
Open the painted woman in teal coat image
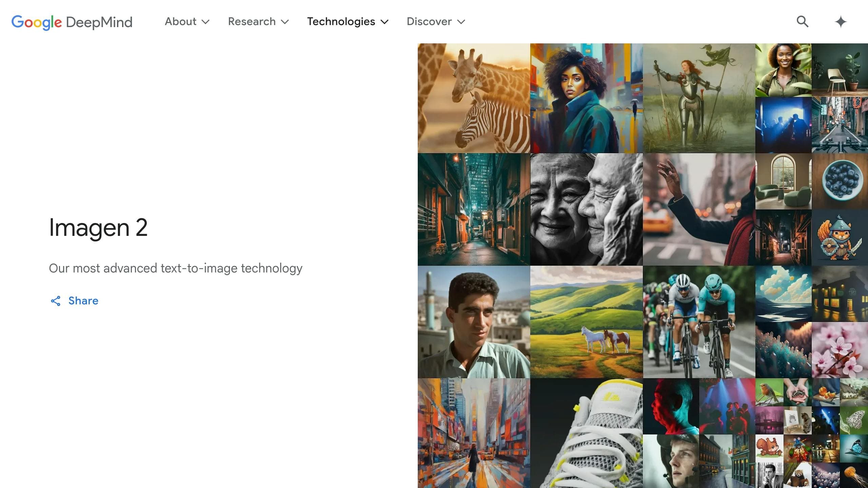click(x=587, y=98)
